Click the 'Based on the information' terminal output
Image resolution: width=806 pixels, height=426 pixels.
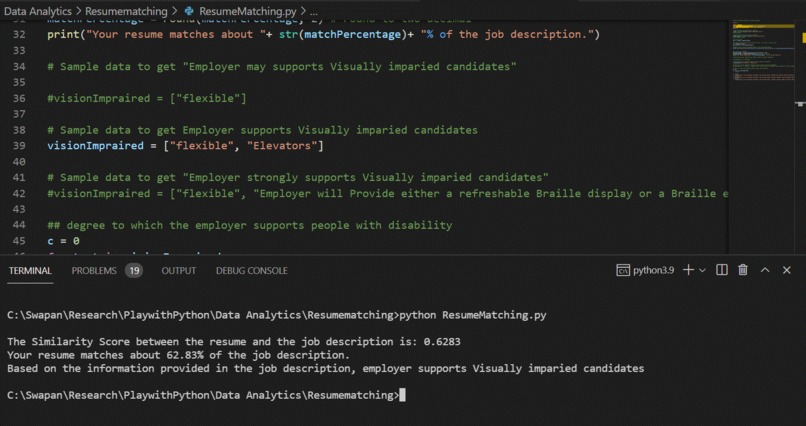[325, 368]
